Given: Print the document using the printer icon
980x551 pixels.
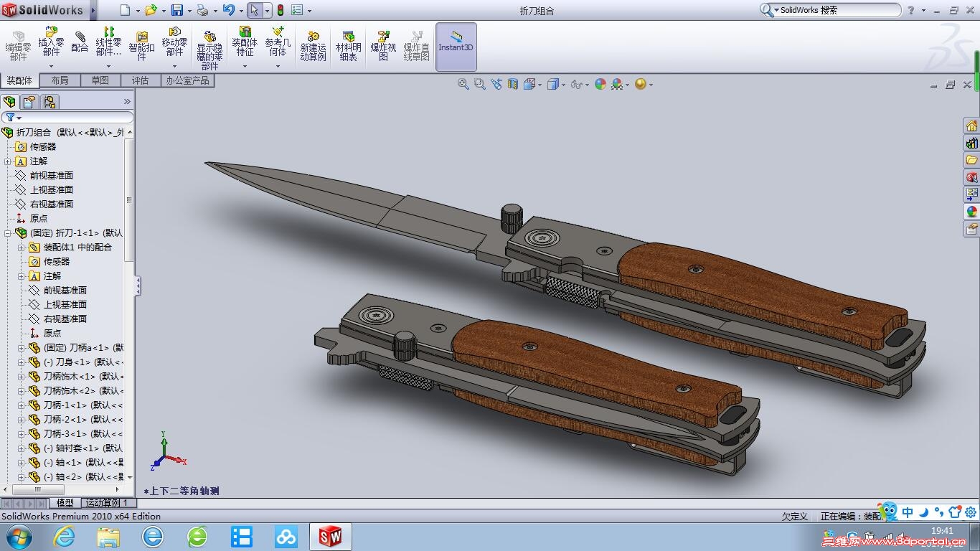Looking at the screenshot, I should point(202,10).
